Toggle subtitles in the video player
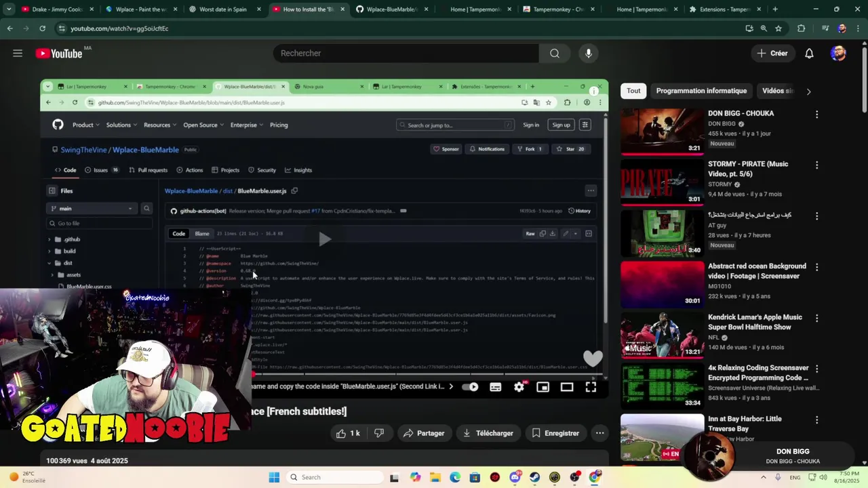The height and width of the screenshot is (488, 868). coord(496,387)
